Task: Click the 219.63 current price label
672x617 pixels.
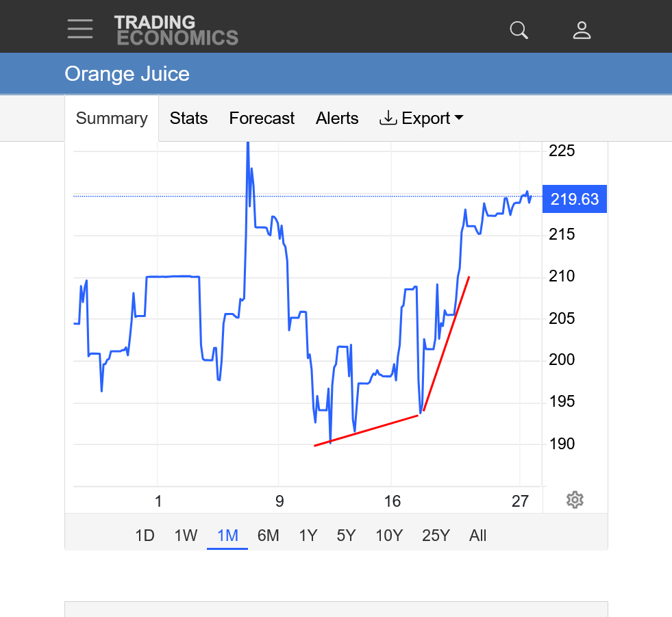Action: click(x=574, y=199)
